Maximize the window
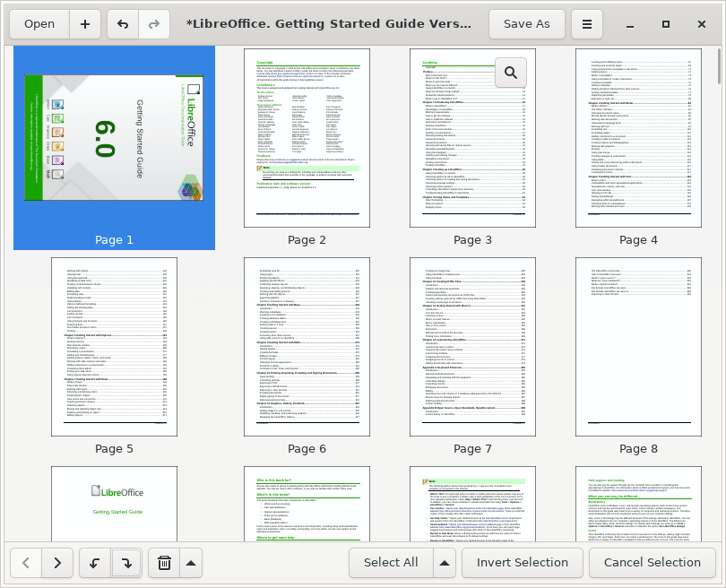The height and width of the screenshot is (588, 726). pyautogui.click(x=666, y=24)
